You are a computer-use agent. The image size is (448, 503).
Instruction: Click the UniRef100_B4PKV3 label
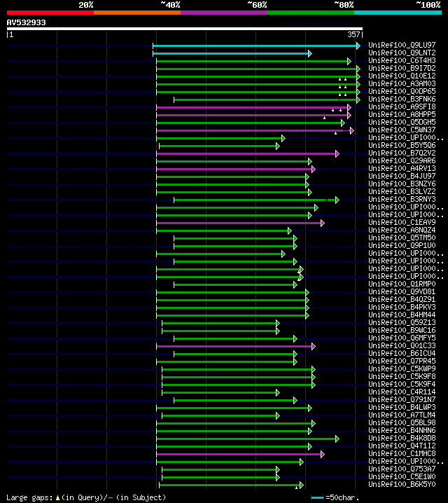(402, 307)
